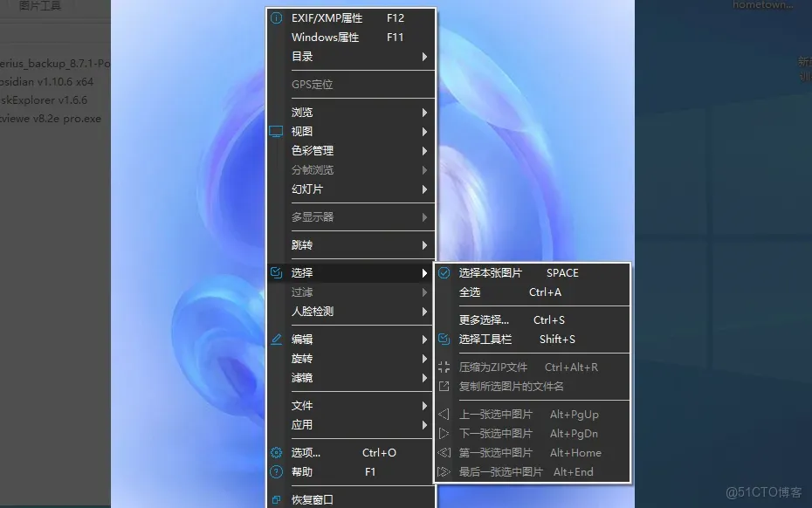Toggle 选择本张图片 selection checkmark

[444, 272]
